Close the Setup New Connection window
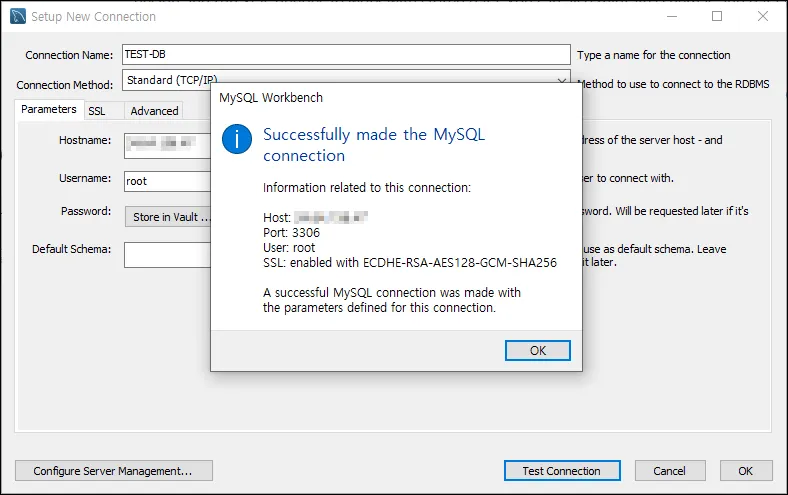788x495 pixels. point(763,17)
